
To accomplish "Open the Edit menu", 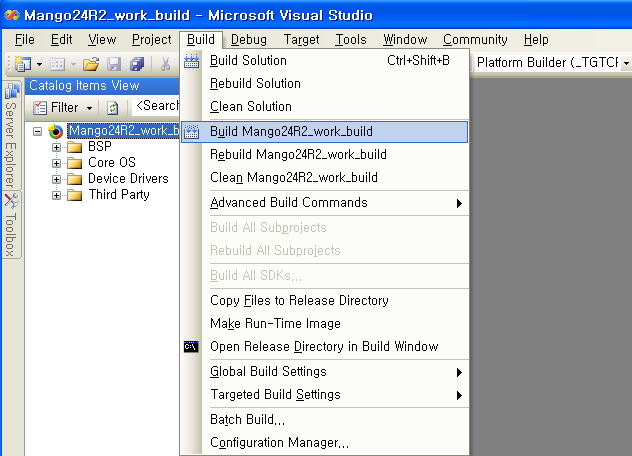I will (x=61, y=40).
